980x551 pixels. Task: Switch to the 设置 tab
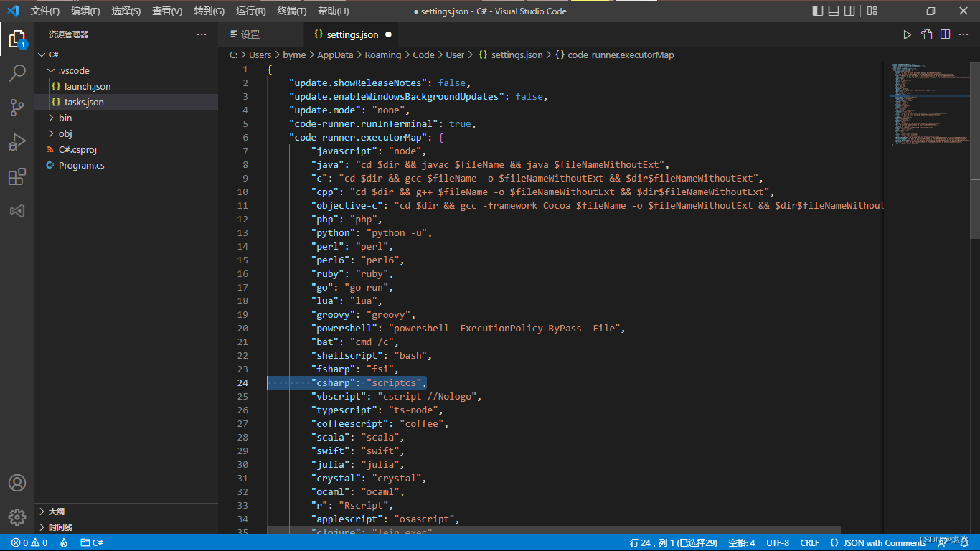[x=261, y=34]
